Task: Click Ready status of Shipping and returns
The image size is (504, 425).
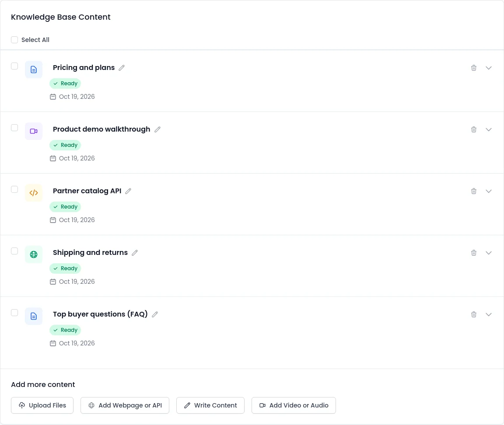Action: 65,268
